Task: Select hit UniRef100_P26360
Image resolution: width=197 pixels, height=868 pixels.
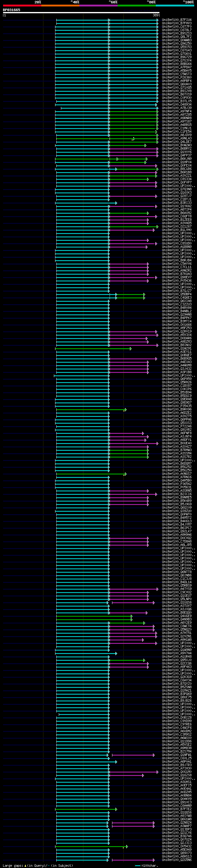Action: coord(176,78)
